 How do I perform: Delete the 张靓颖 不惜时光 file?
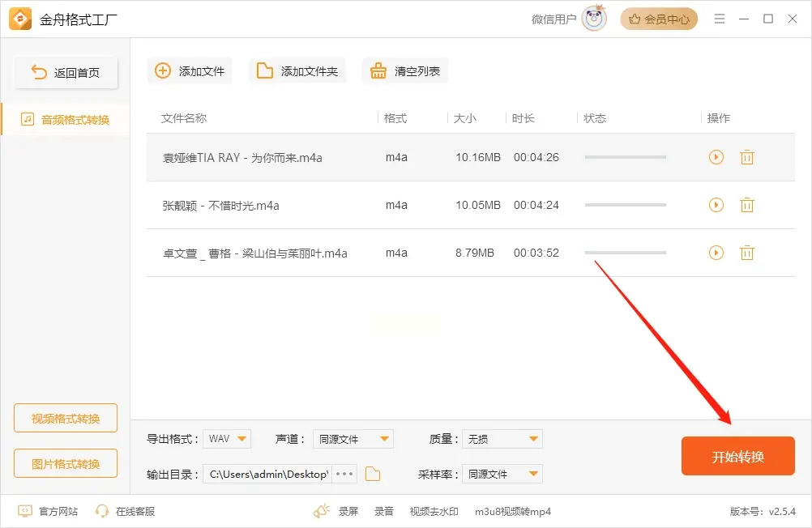point(747,205)
